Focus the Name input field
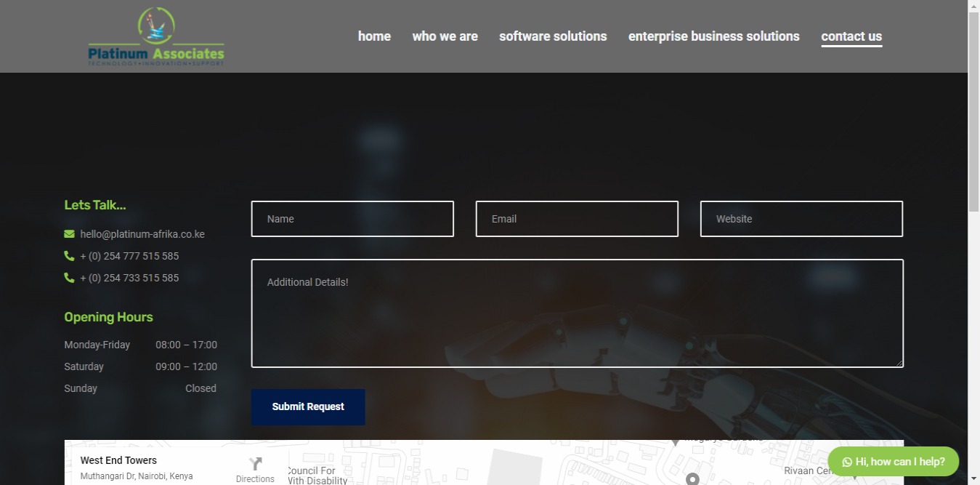This screenshot has height=485, width=980. pos(352,219)
